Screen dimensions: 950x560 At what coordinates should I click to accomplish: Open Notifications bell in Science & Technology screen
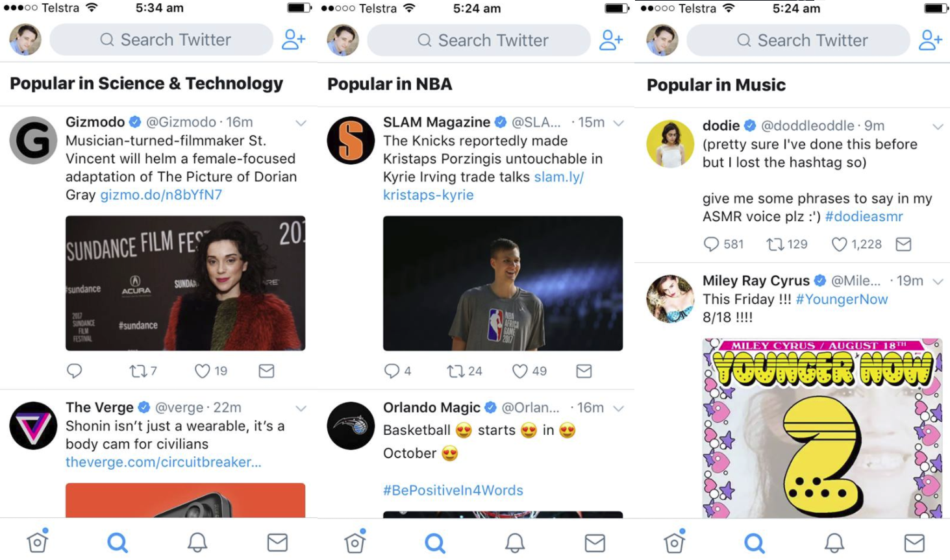point(197,542)
